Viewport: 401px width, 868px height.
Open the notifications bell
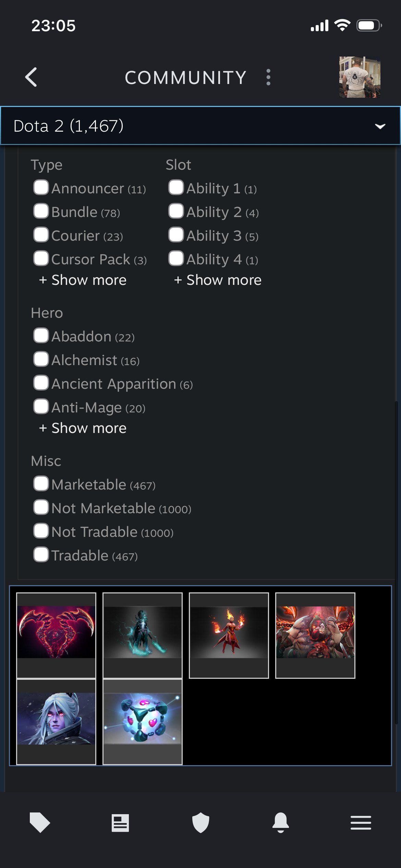click(x=281, y=822)
